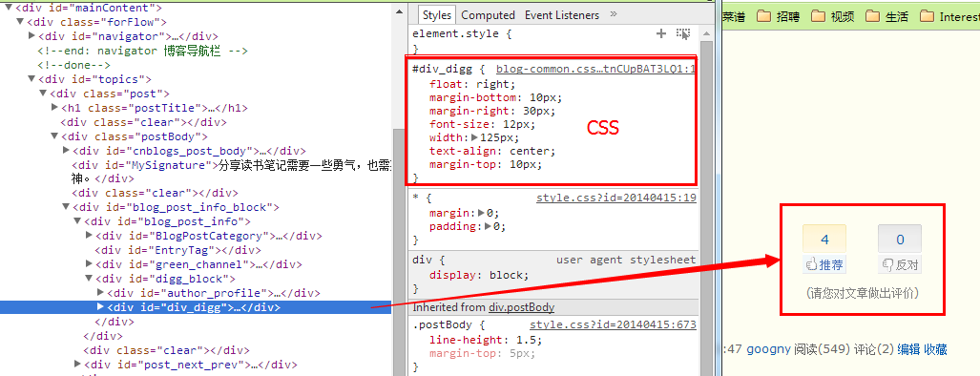Toggle element state icon in Styles pane
The width and height of the screenshot is (980, 376).
[683, 33]
